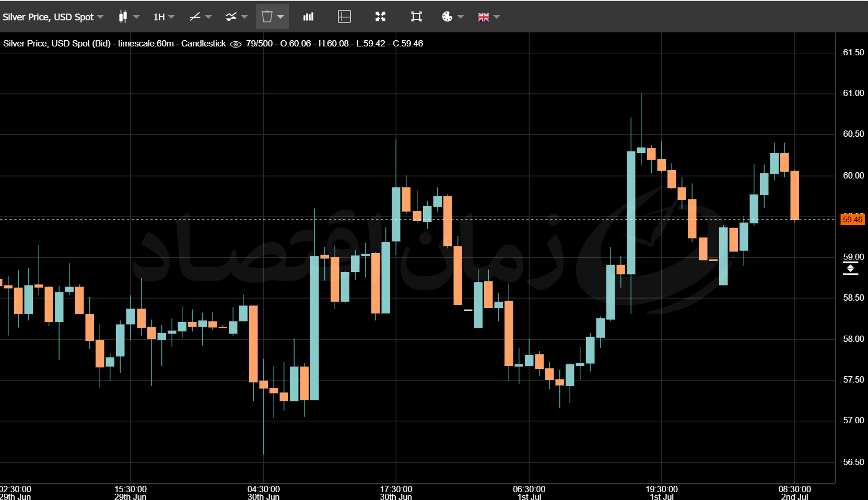Open the UK flag language selector
The height and width of the screenshot is (500, 868).
point(484,17)
